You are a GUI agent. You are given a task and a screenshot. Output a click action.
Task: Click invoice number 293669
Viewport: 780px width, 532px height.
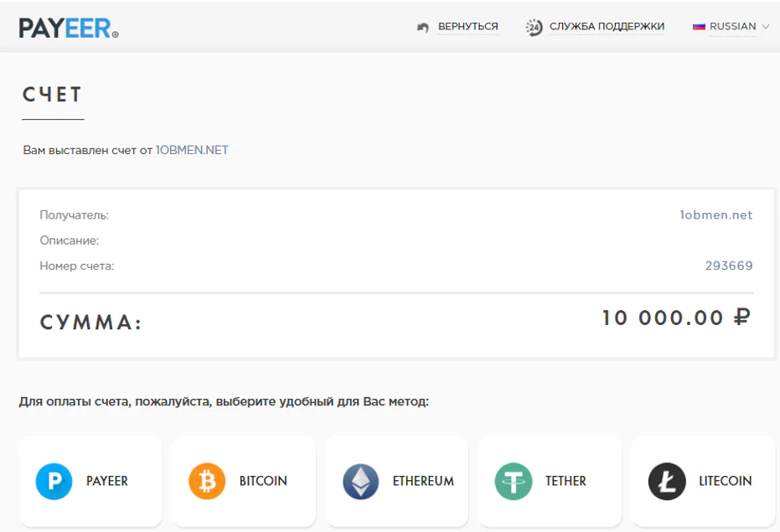[x=729, y=266]
